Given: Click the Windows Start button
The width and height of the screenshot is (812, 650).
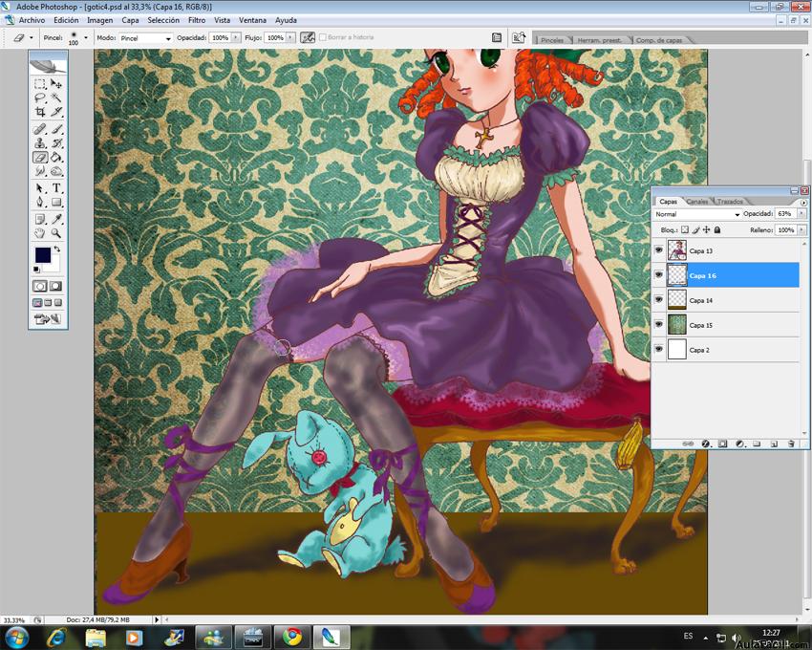Looking at the screenshot, I should 16,637.
